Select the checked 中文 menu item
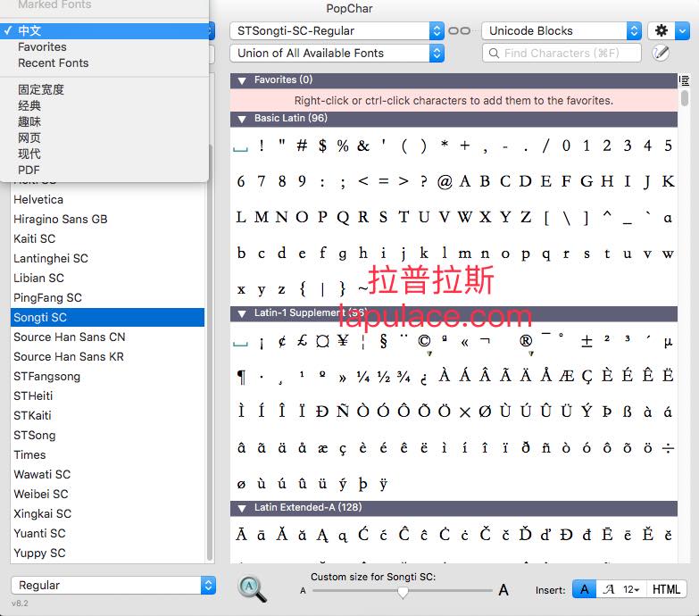This screenshot has height=616, width=699. pyautogui.click(x=104, y=30)
